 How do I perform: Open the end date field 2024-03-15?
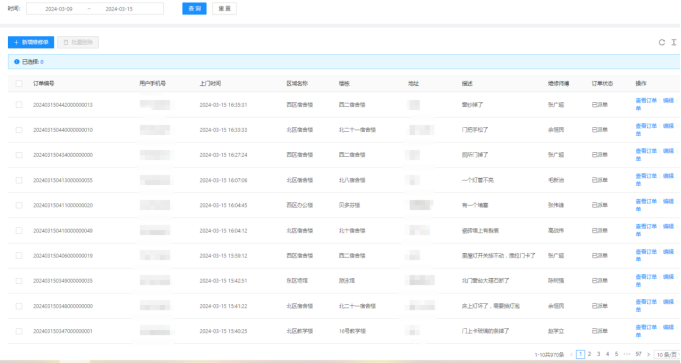pos(119,9)
